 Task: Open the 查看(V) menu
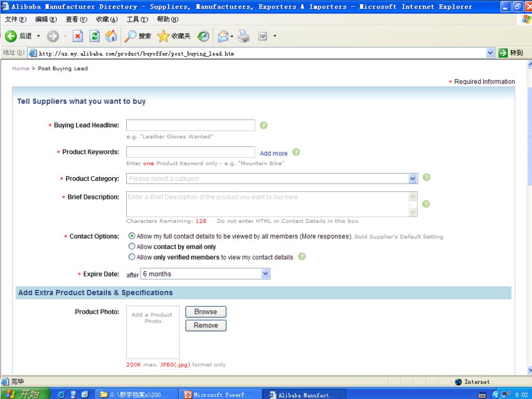click(x=76, y=19)
